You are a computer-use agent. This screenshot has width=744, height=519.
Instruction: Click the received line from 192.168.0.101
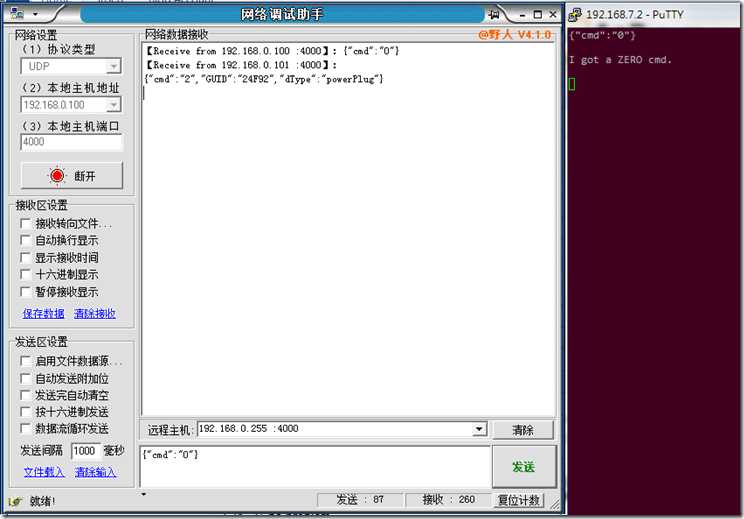241,65
